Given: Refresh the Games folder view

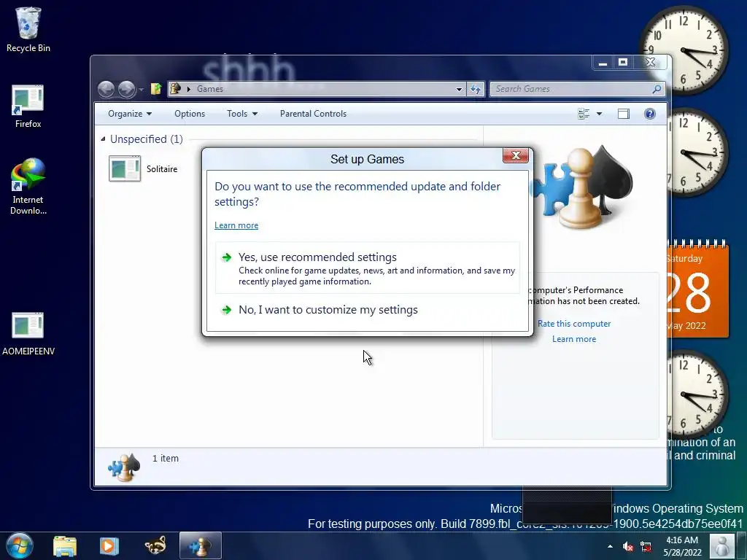Looking at the screenshot, I should click(476, 89).
